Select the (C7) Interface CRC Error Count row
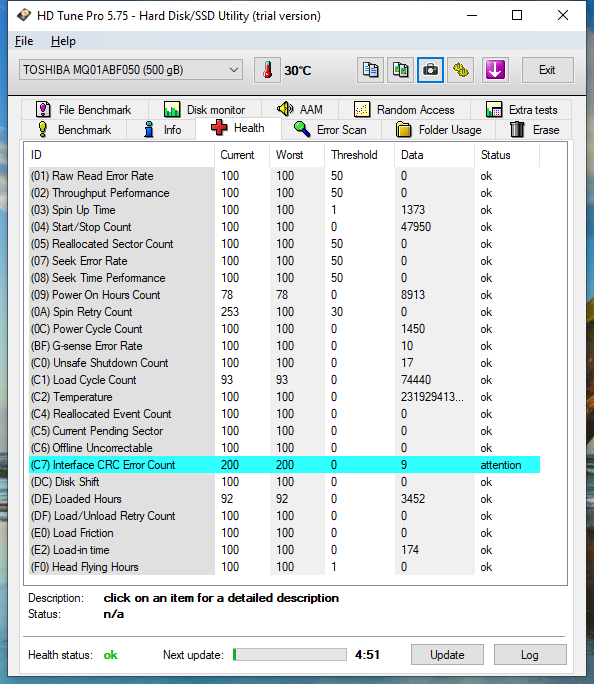The image size is (594, 684). (284, 465)
